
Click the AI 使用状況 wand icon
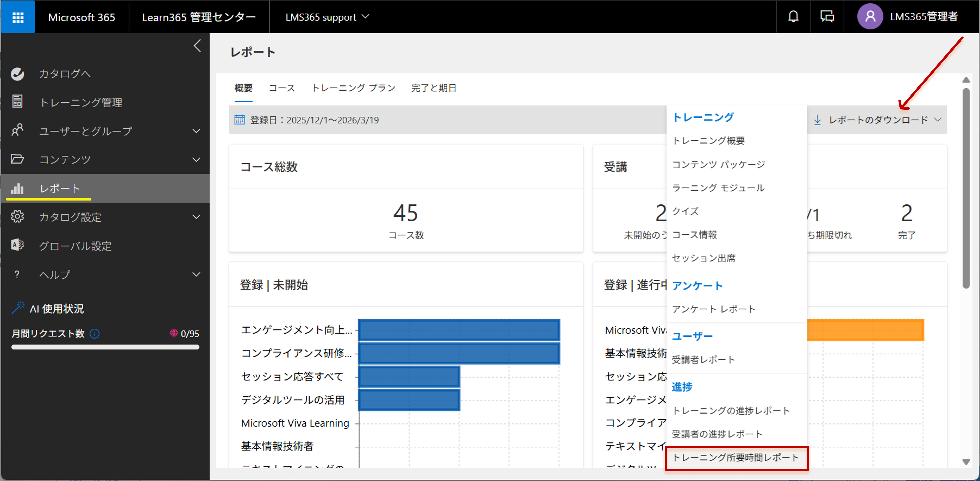pos(18,308)
